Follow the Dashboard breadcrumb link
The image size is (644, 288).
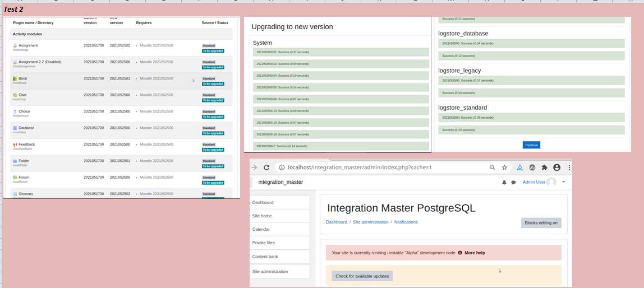tap(337, 222)
